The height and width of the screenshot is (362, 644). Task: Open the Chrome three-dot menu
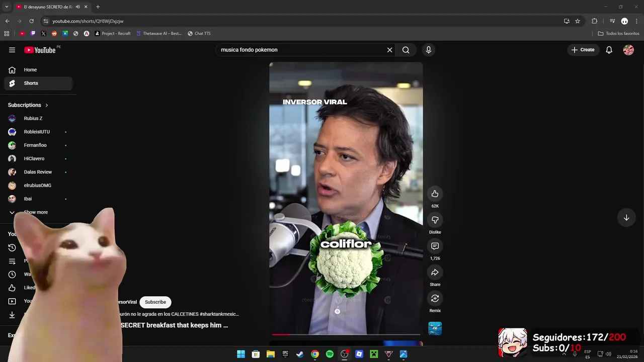[636, 21]
